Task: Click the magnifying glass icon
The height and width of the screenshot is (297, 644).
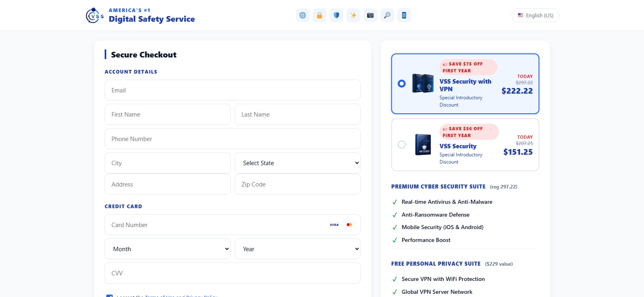Action: (x=387, y=15)
